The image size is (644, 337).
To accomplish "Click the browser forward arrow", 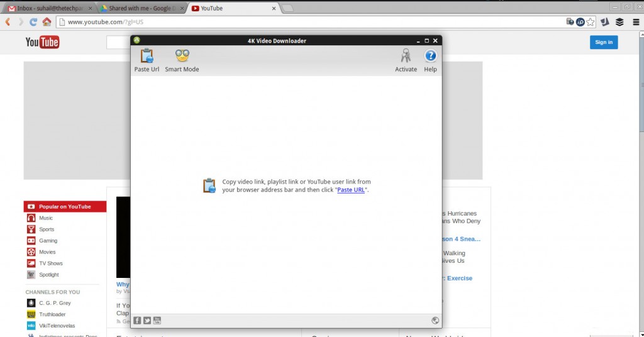I will pyautogui.click(x=21, y=22).
